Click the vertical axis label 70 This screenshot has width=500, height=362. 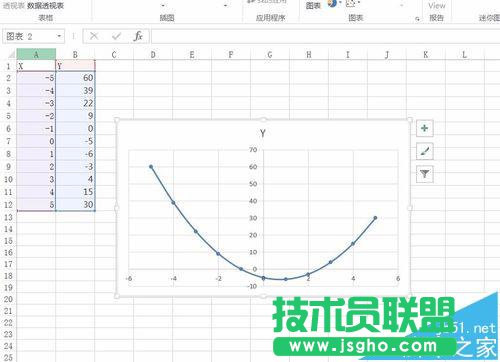253,150
